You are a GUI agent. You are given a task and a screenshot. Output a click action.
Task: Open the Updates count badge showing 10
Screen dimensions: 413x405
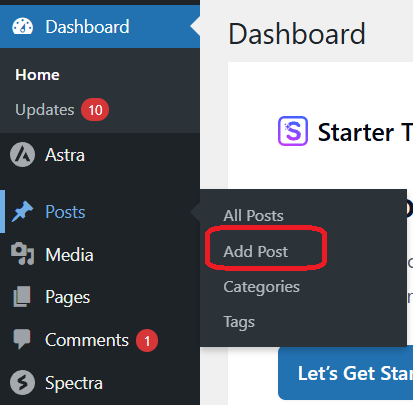tap(95, 110)
